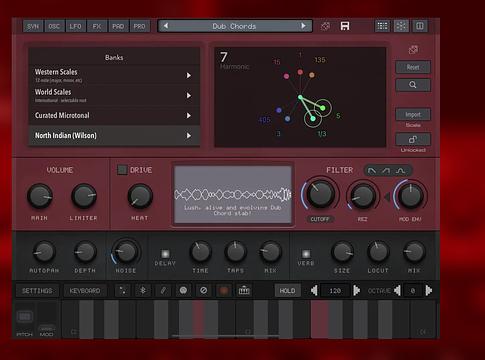Open the PRO tab
This screenshot has width=485, height=360.
click(139, 26)
